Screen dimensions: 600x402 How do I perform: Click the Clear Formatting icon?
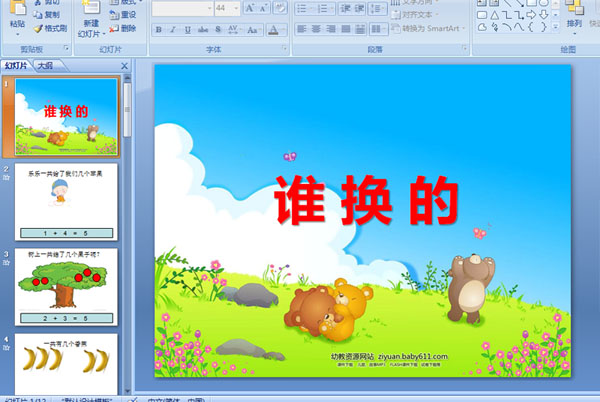pos(280,8)
